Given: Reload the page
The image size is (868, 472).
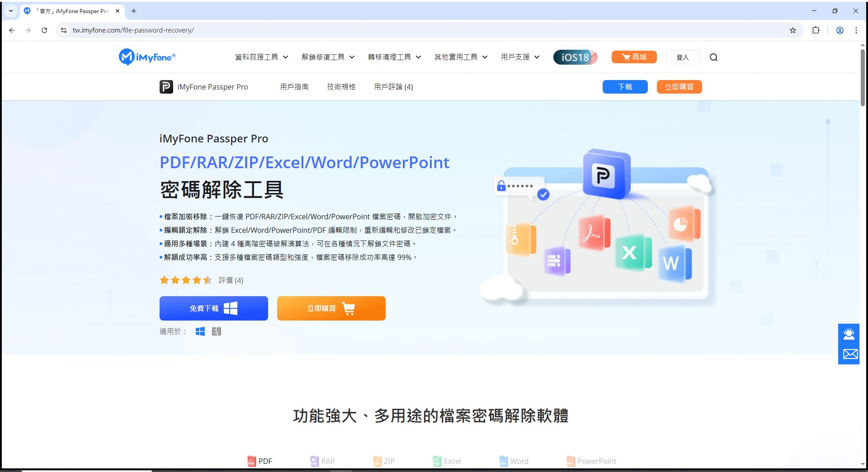Looking at the screenshot, I should point(44,30).
